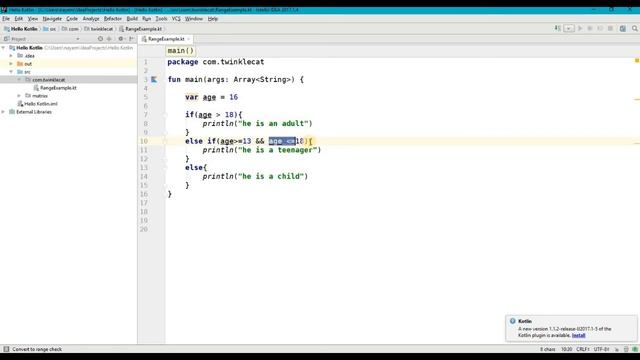Click the hide Project panel icon
The image size is (640, 360).
pyautogui.click(x=131, y=39)
